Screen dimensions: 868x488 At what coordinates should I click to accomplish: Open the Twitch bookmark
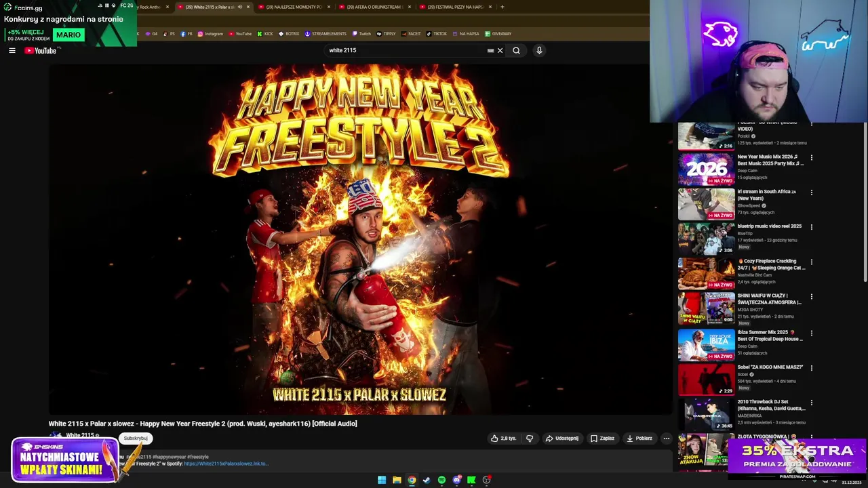pyautogui.click(x=361, y=33)
